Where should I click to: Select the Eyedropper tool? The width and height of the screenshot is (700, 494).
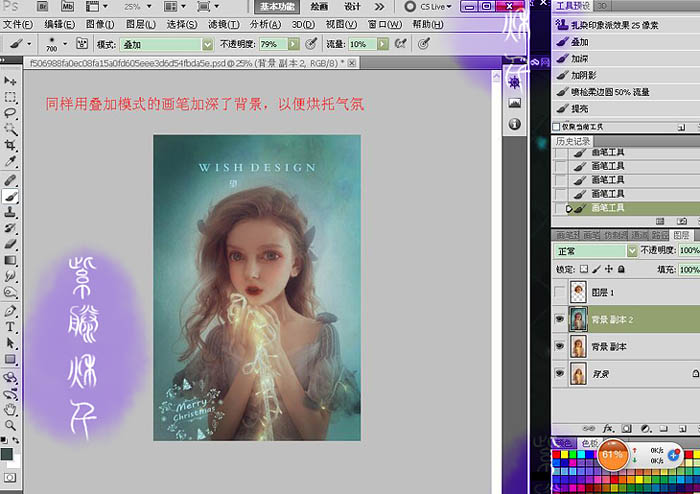point(10,162)
